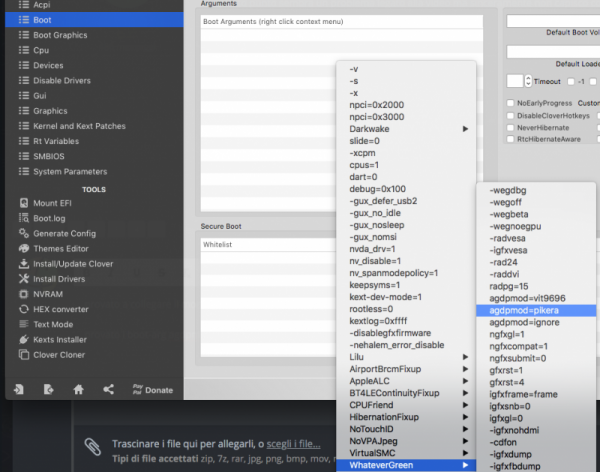Click the Generate Config gears icon

click(24, 233)
